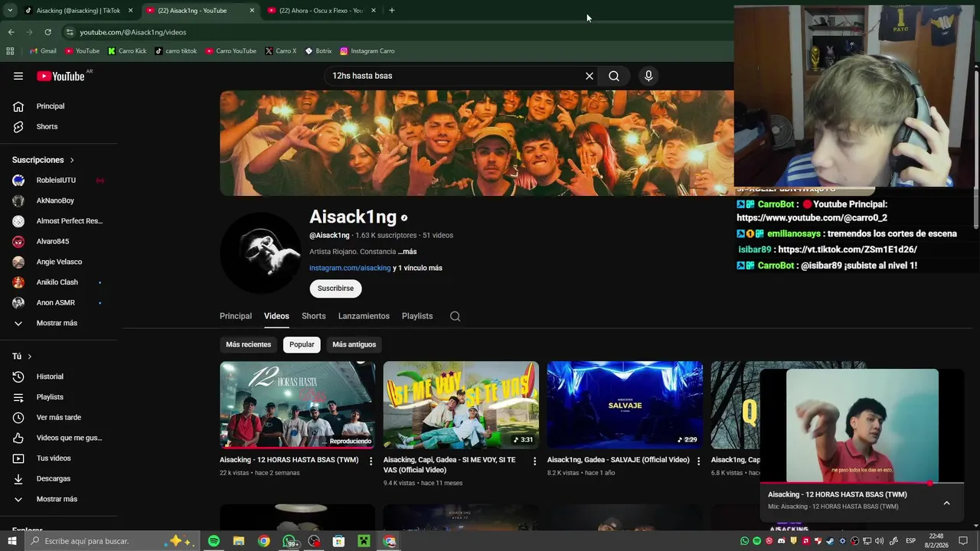Click the Discord tray icon
The width and height of the screenshot is (980, 551).
pos(781,541)
